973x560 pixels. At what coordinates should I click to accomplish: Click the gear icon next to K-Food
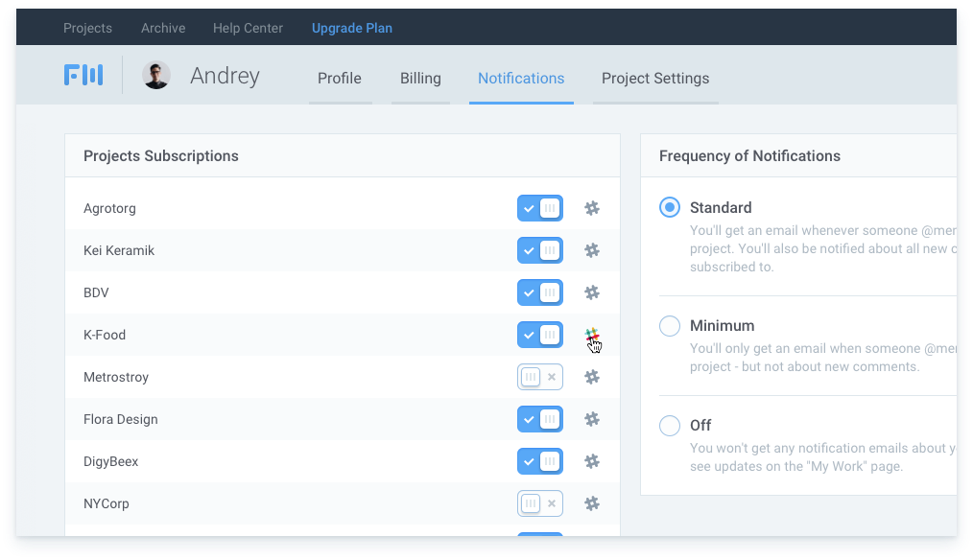(x=592, y=335)
